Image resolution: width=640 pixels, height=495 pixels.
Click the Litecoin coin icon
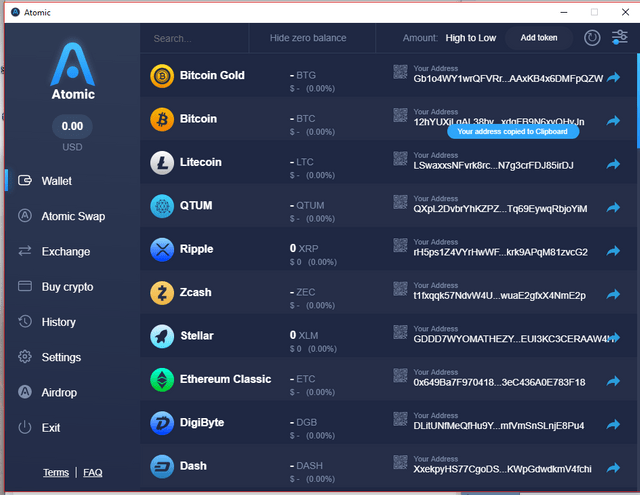[162, 163]
